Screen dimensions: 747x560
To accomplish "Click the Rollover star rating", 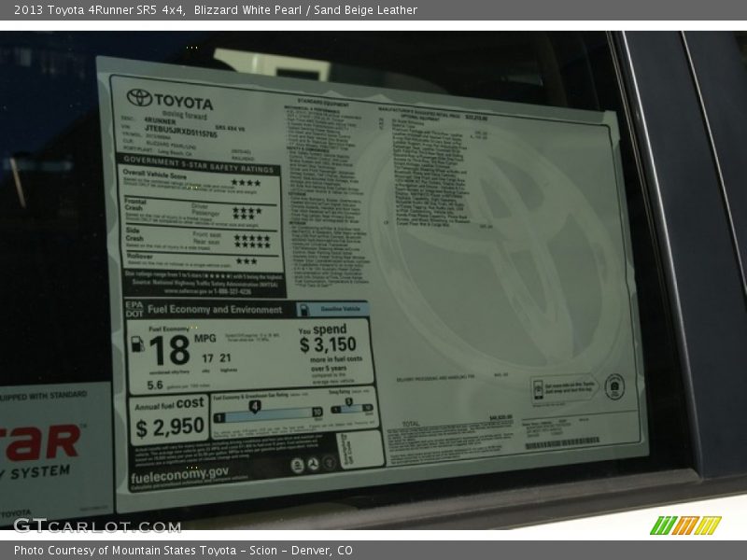I will point(246,261).
